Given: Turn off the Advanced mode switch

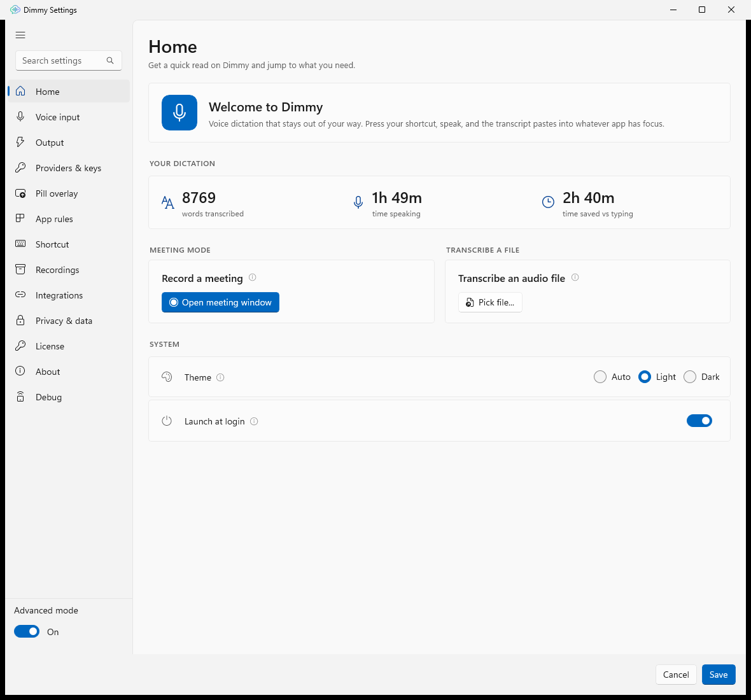Looking at the screenshot, I should coord(27,631).
